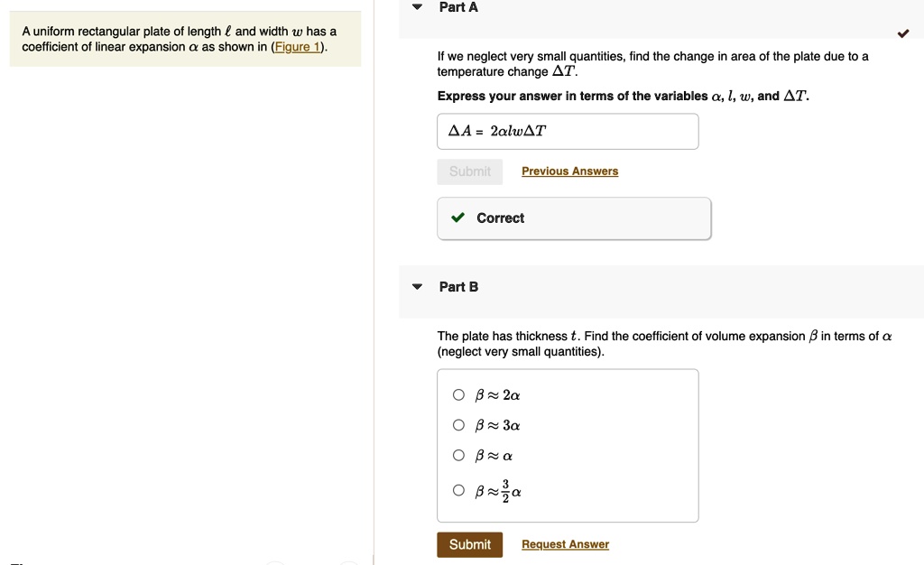
Task: Choose the β ≈ 3/2 α option
Action: pyautogui.click(x=458, y=489)
